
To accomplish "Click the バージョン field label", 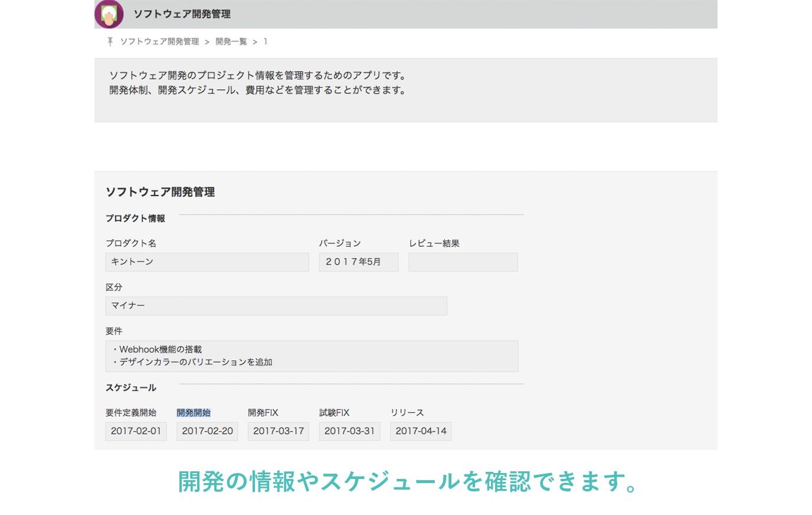I will pos(340,243).
